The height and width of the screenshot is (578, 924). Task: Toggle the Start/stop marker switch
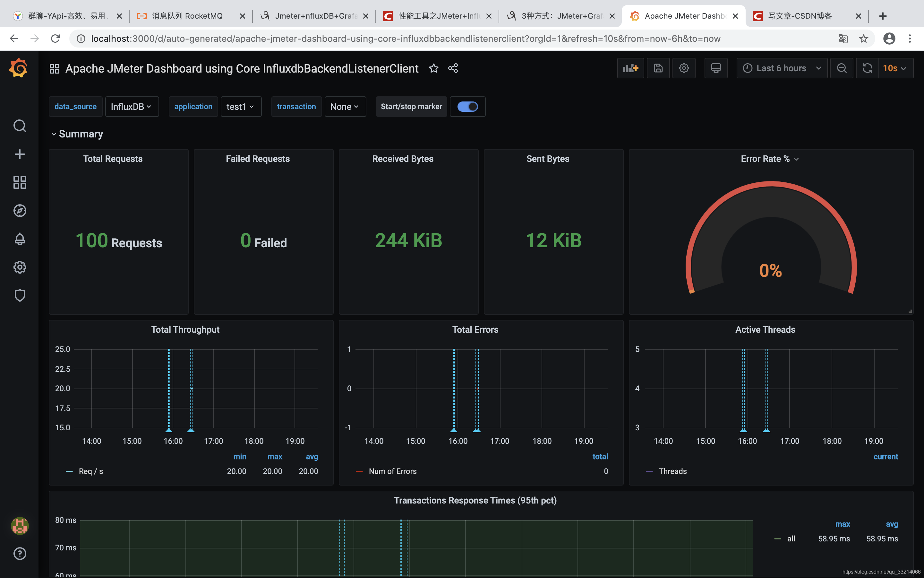(x=467, y=107)
